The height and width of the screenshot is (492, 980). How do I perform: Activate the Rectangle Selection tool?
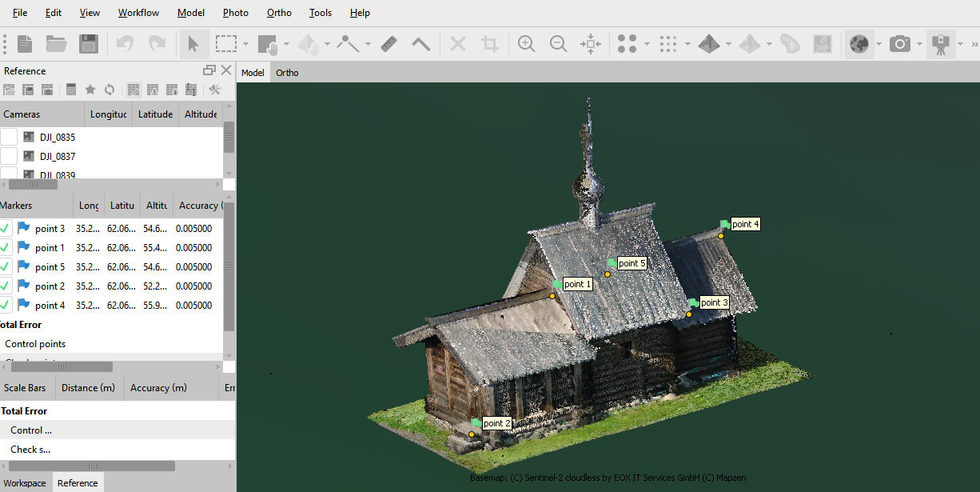pos(226,44)
